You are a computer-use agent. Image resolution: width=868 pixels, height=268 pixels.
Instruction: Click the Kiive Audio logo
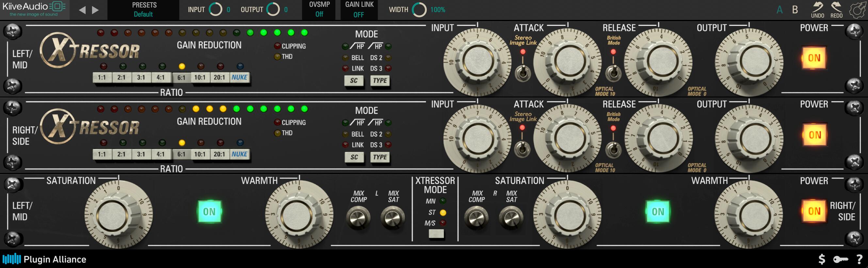[34, 9]
